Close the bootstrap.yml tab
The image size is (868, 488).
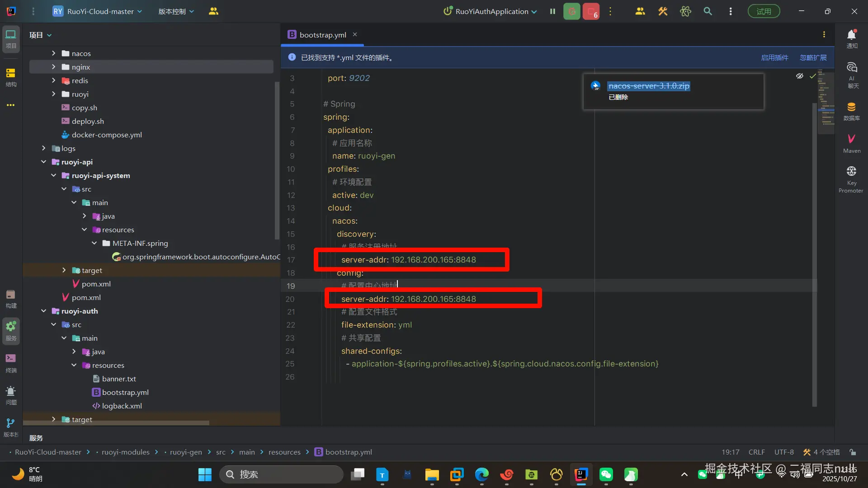pos(355,34)
